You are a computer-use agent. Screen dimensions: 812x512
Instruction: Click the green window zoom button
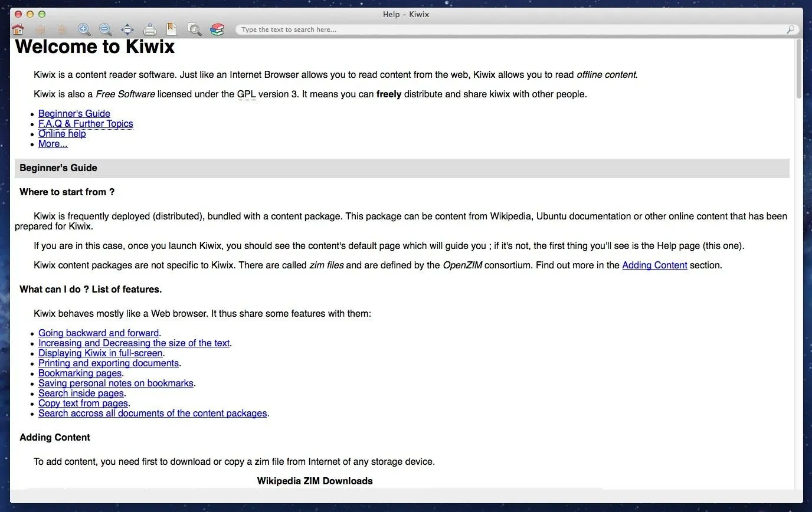[x=42, y=14]
